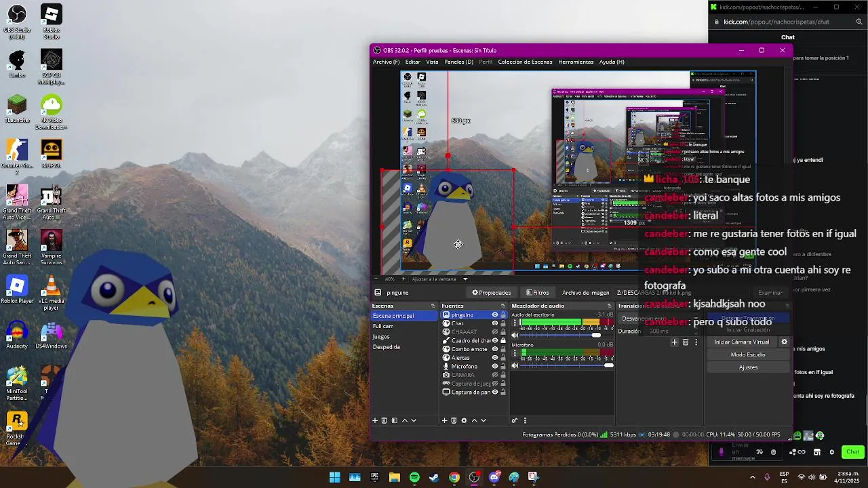Open scene filters icon in the Escenas toolbar
The height and width of the screenshot is (488, 868).
394,420
